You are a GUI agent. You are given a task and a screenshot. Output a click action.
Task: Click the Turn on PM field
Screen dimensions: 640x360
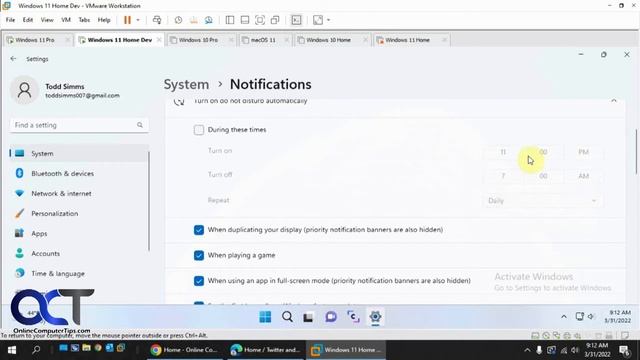tap(583, 152)
